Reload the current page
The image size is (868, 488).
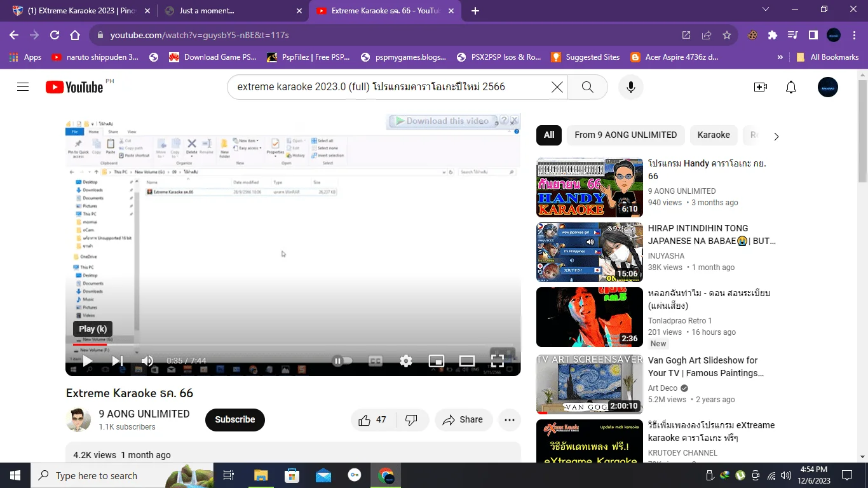point(55,36)
